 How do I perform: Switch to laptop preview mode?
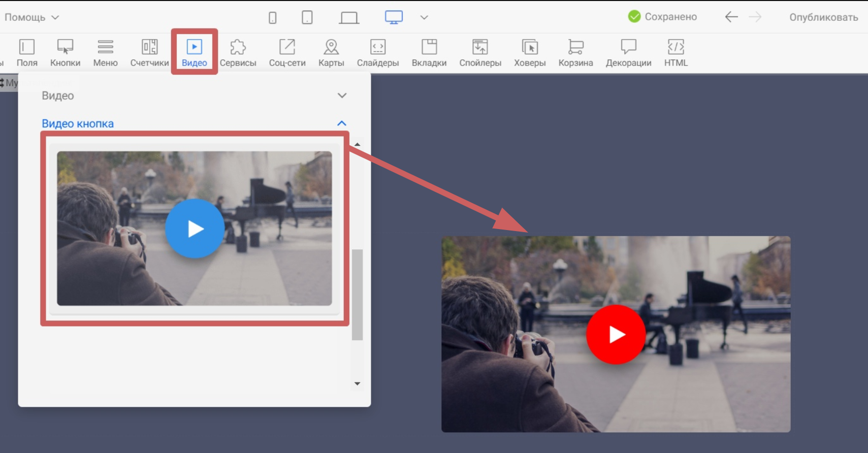349,18
